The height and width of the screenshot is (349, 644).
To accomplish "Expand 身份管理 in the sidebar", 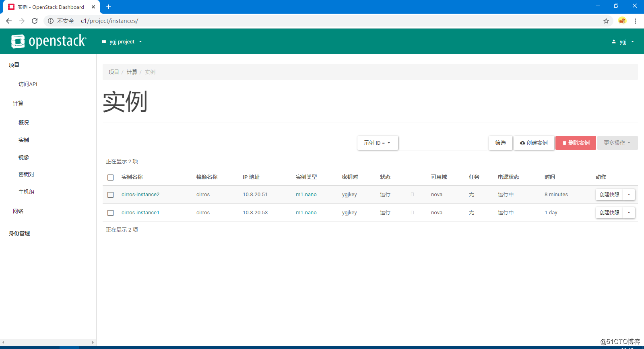I will tap(19, 233).
